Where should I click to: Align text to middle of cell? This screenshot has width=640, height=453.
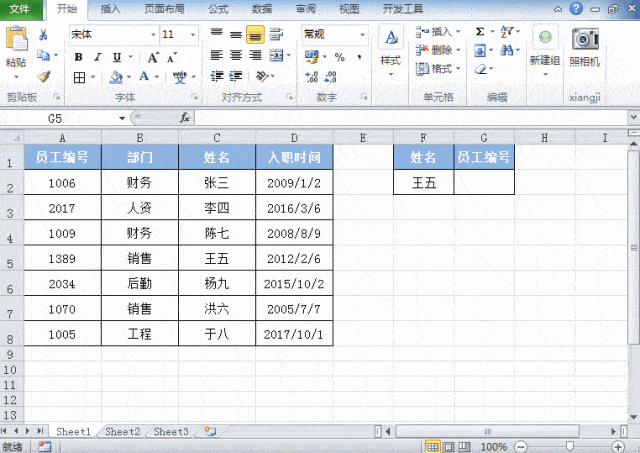click(236, 35)
